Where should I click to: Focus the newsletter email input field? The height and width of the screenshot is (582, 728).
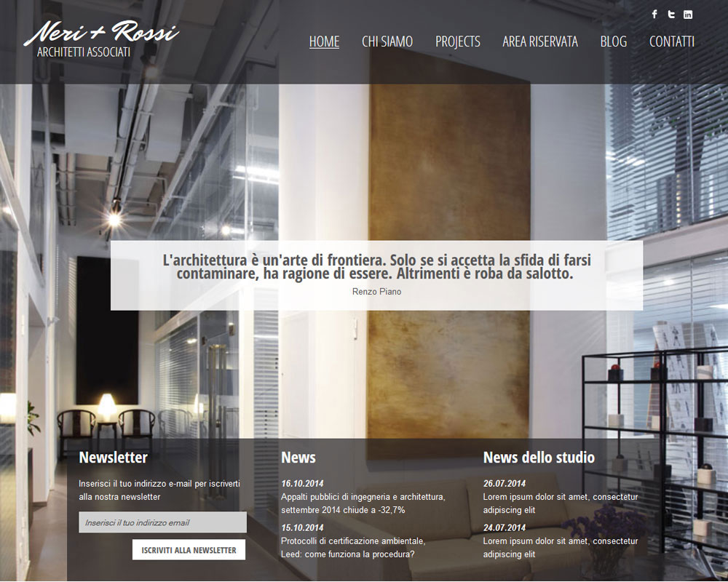[162, 522]
